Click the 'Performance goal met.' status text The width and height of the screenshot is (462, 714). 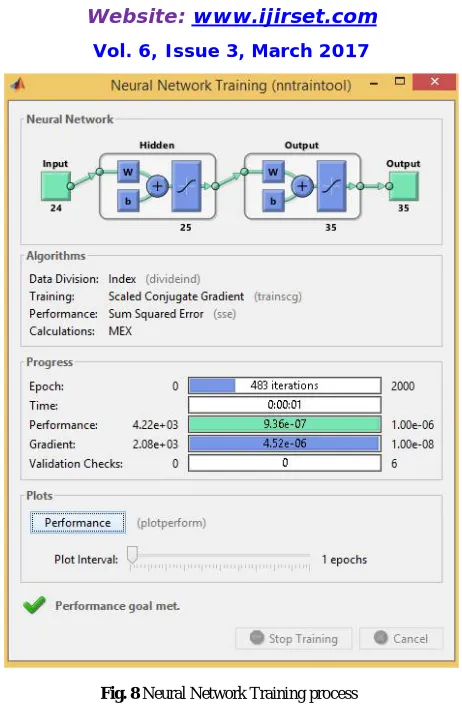(x=117, y=606)
